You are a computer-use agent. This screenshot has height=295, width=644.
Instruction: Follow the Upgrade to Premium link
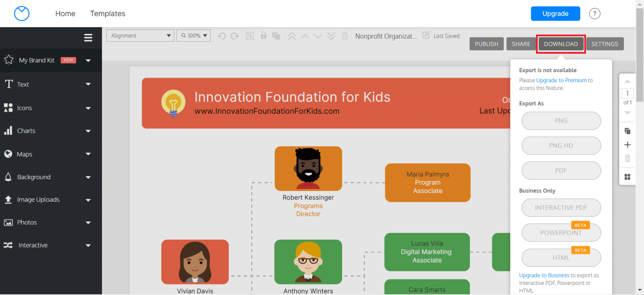561,80
